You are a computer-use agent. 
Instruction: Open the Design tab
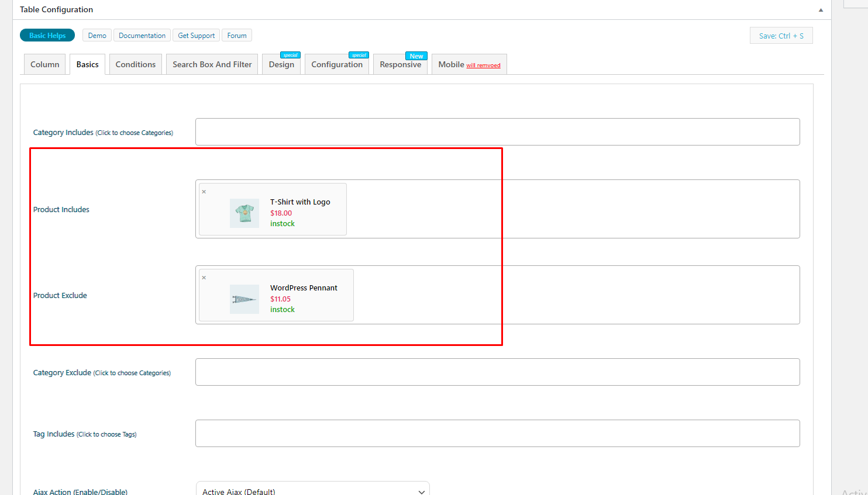click(x=281, y=64)
